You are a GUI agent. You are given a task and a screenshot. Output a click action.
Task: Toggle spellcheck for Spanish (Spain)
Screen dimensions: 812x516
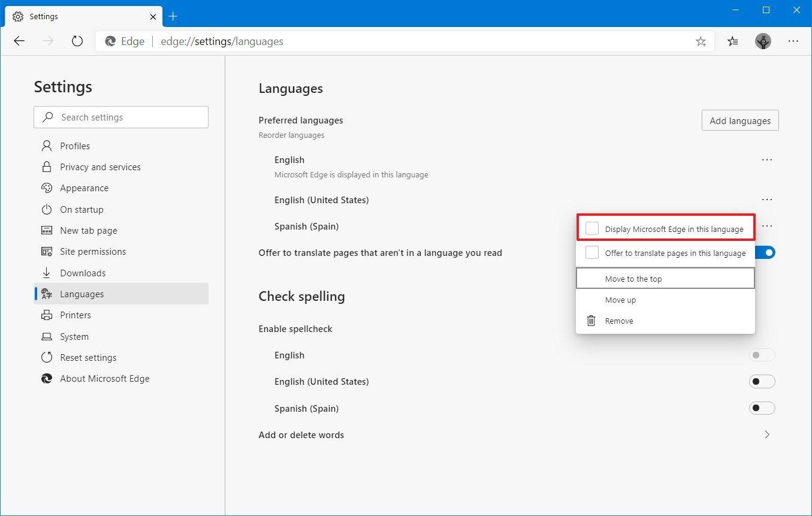click(x=762, y=408)
